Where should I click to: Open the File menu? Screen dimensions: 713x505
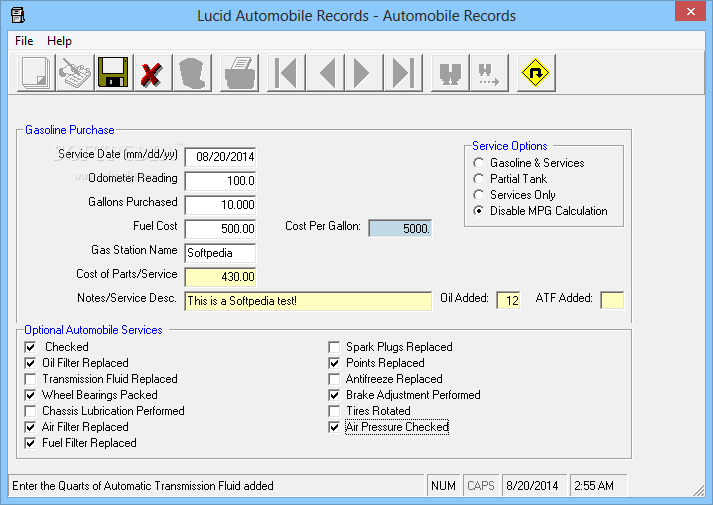(24, 41)
